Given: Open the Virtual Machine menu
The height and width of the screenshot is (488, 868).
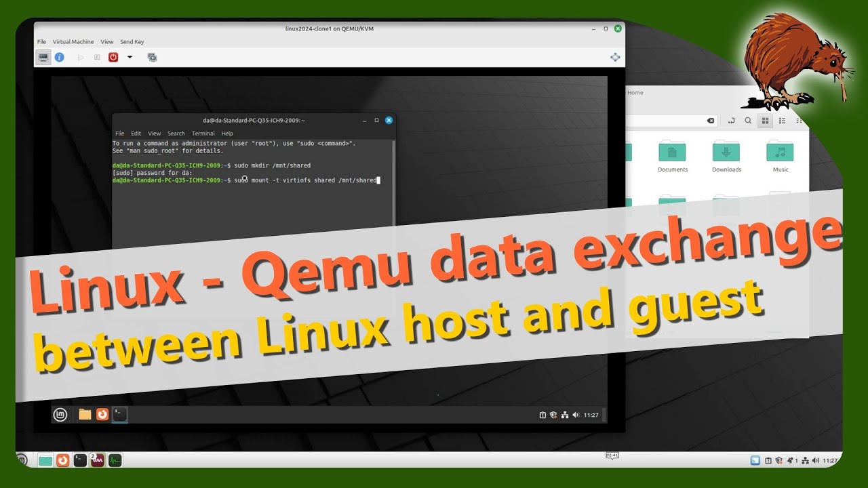Looking at the screenshot, I should coord(73,42).
